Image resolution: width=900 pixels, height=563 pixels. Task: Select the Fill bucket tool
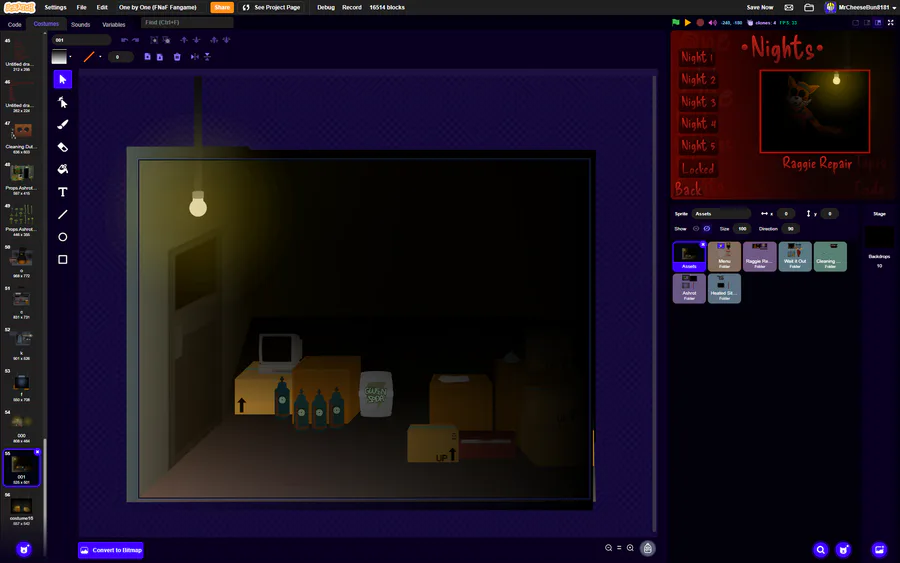63,169
